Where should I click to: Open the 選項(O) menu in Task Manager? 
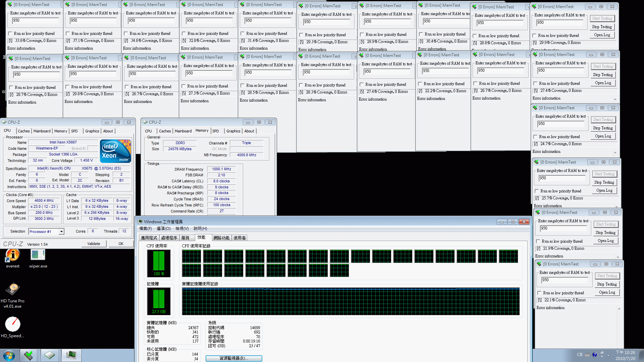tap(164, 229)
